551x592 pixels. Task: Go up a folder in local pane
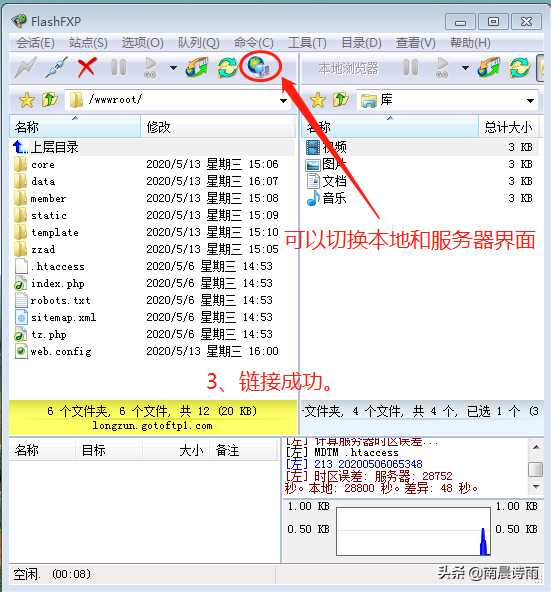(x=341, y=100)
